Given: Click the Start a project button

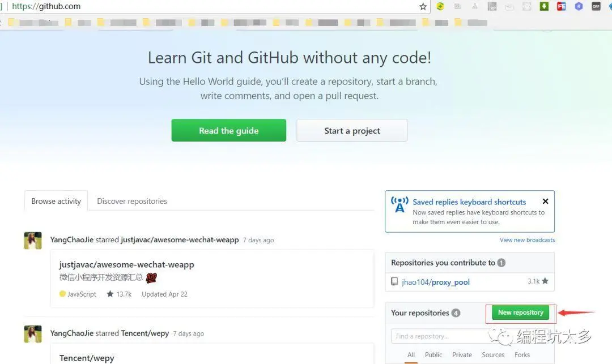Looking at the screenshot, I should [352, 131].
